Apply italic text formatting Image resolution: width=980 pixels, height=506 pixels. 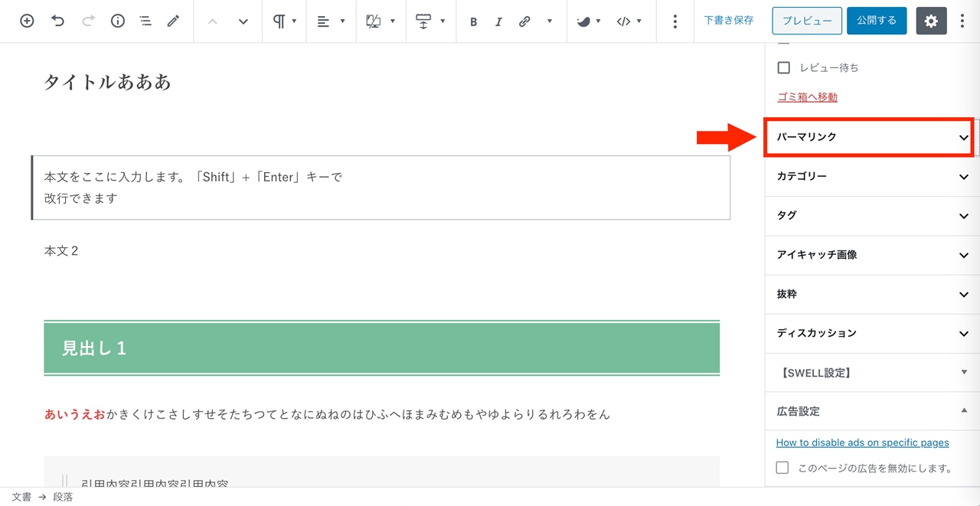pyautogui.click(x=498, y=21)
